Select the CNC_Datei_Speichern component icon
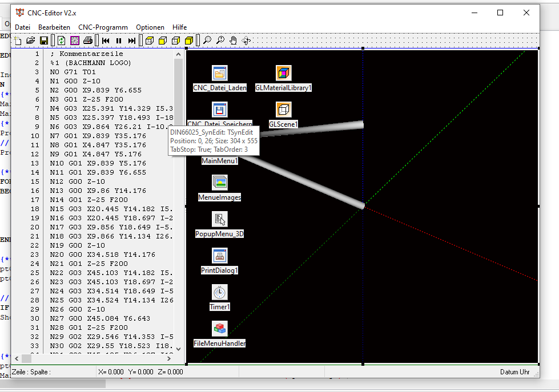 [220, 110]
